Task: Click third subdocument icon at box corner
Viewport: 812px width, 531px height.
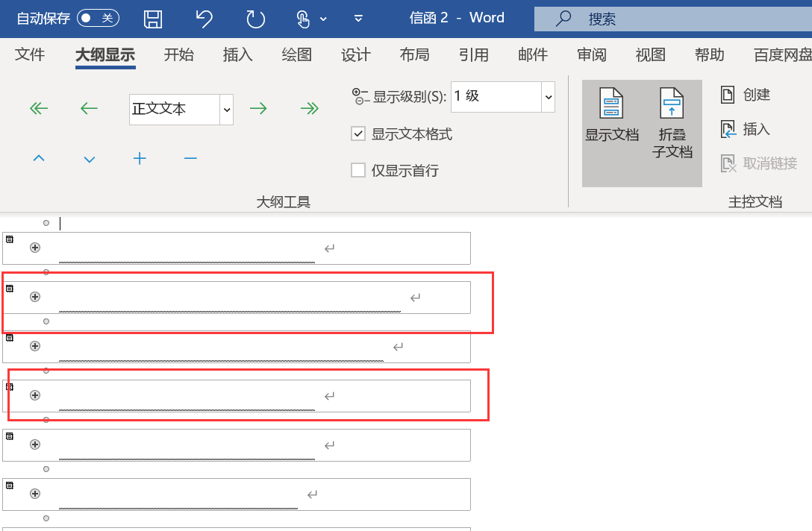Action: [9, 337]
